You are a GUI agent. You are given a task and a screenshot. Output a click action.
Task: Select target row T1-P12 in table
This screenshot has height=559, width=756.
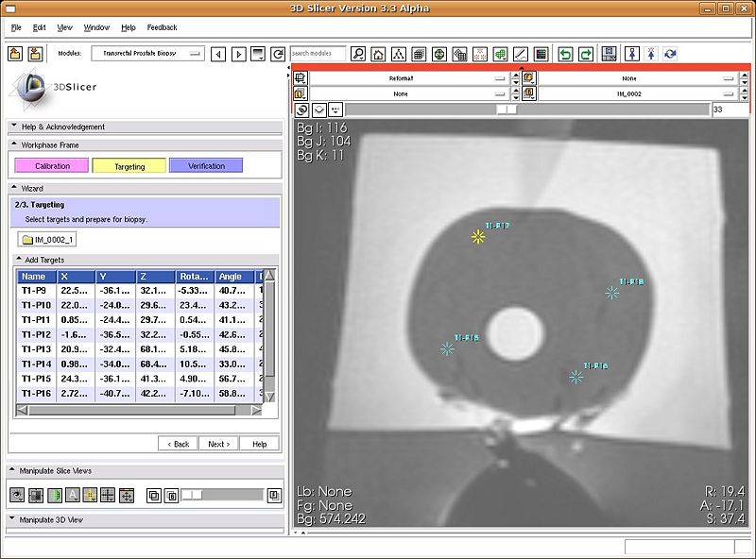pyautogui.click(x=36, y=334)
